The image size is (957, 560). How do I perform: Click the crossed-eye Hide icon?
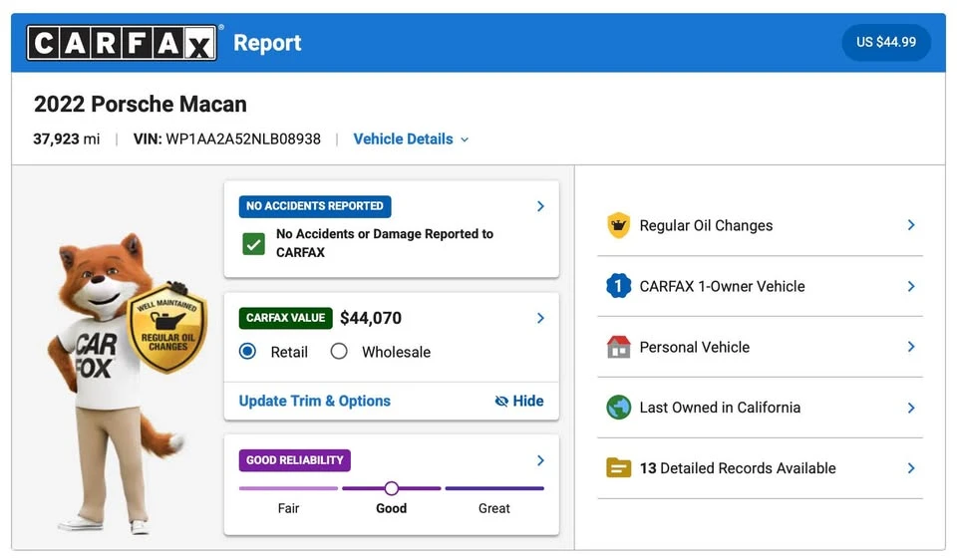point(501,401)
